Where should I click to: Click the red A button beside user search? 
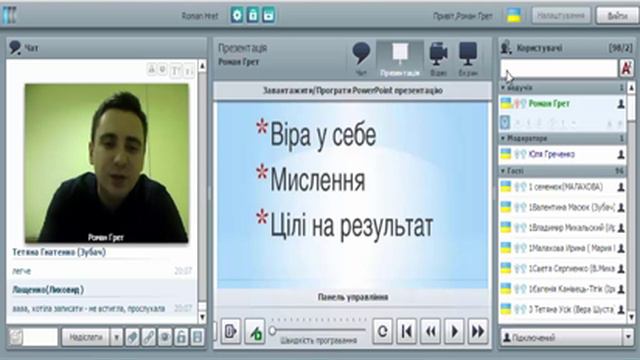[626, 68]
